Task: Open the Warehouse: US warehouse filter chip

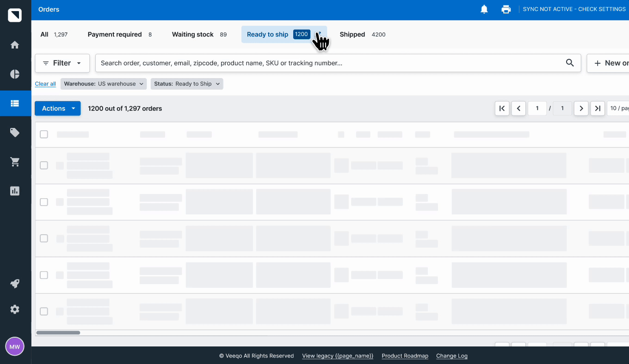Action: (104, 84)
